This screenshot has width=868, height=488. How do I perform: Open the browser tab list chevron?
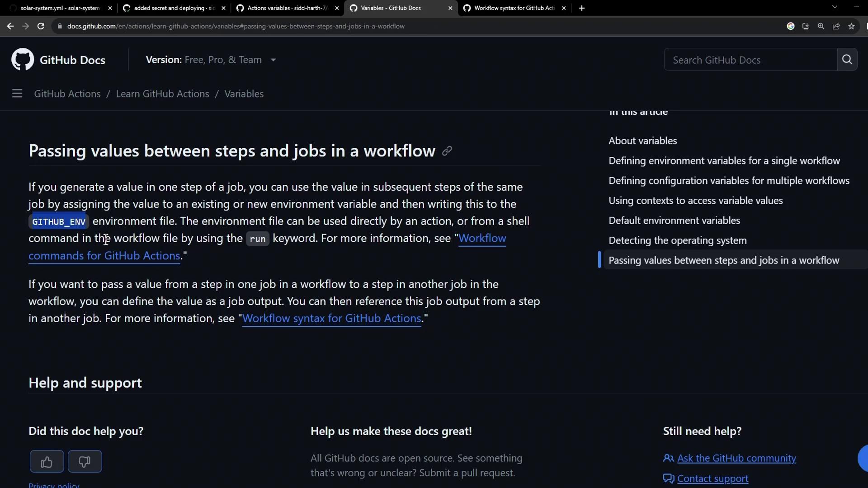pos(835,7)
